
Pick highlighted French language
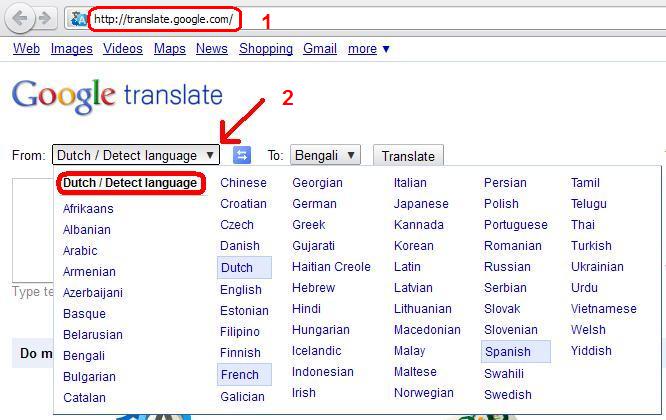click(244, 375)
